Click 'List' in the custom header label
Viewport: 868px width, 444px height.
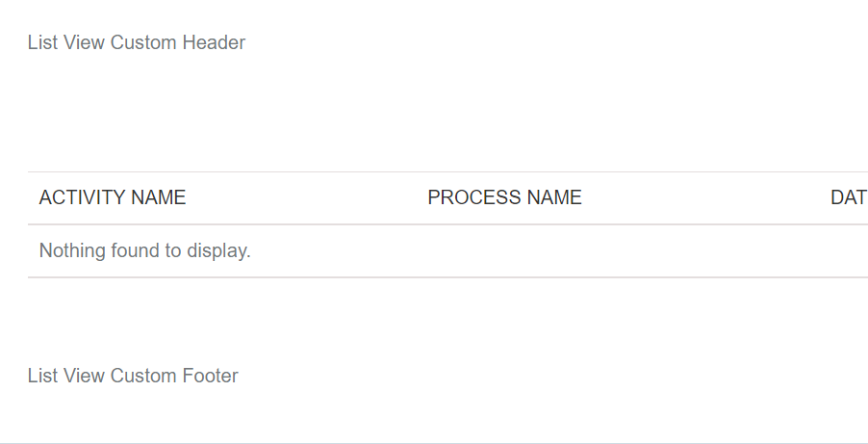click(42, 42)
